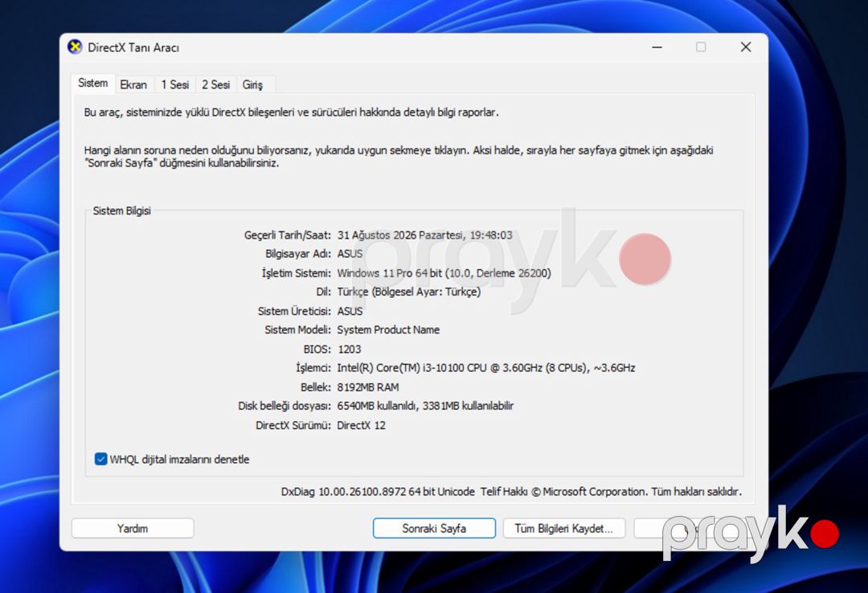Viewport: 868px width, 593px height.
Task: Click the 'İşletim Sistemi:' label
Action: point(296,273)
